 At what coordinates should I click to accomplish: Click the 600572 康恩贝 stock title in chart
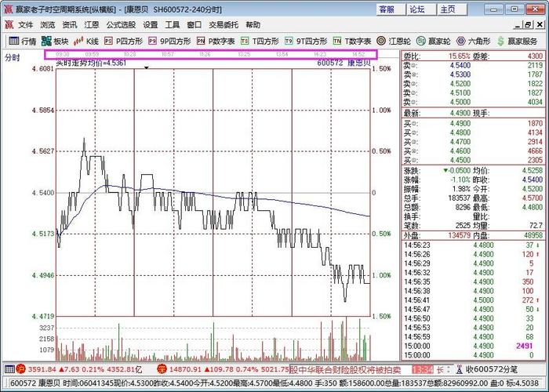point(344,63)
